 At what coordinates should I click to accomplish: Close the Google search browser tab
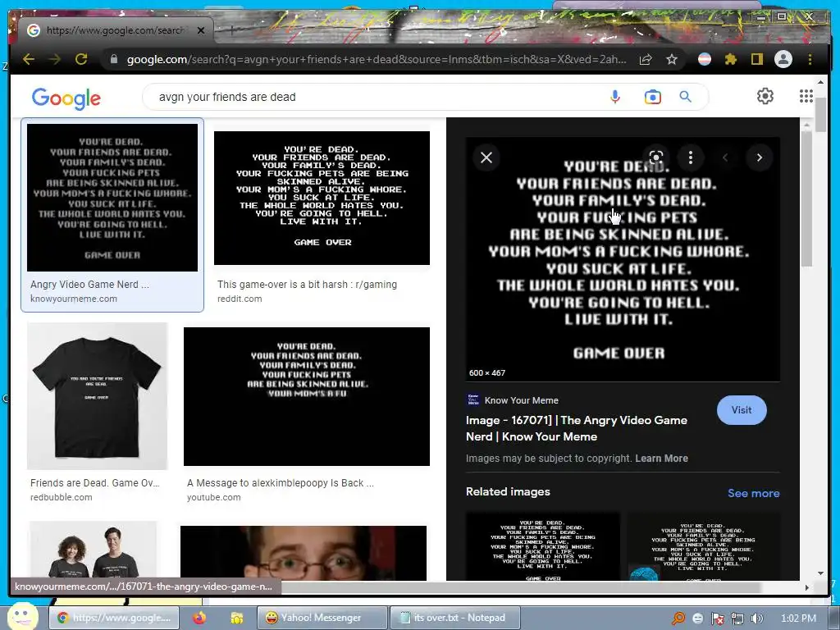[x=201, y=30]
